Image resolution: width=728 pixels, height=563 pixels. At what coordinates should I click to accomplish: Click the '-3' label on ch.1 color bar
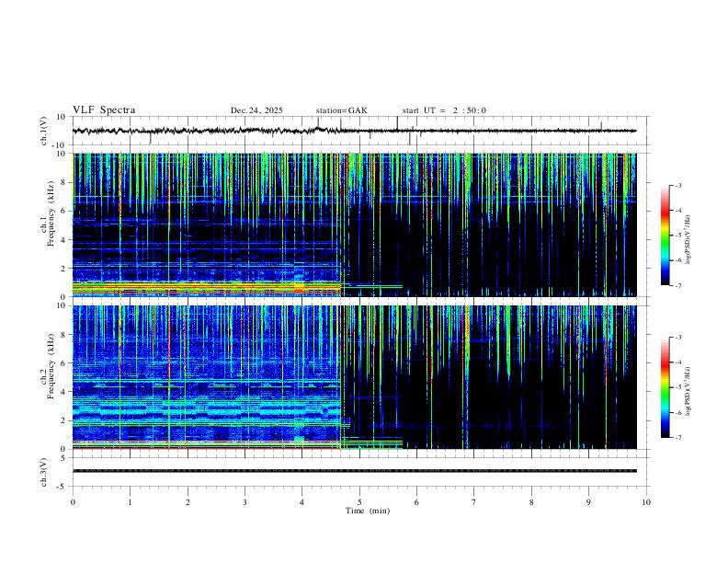pyautogui.click(x=677, y=185)
